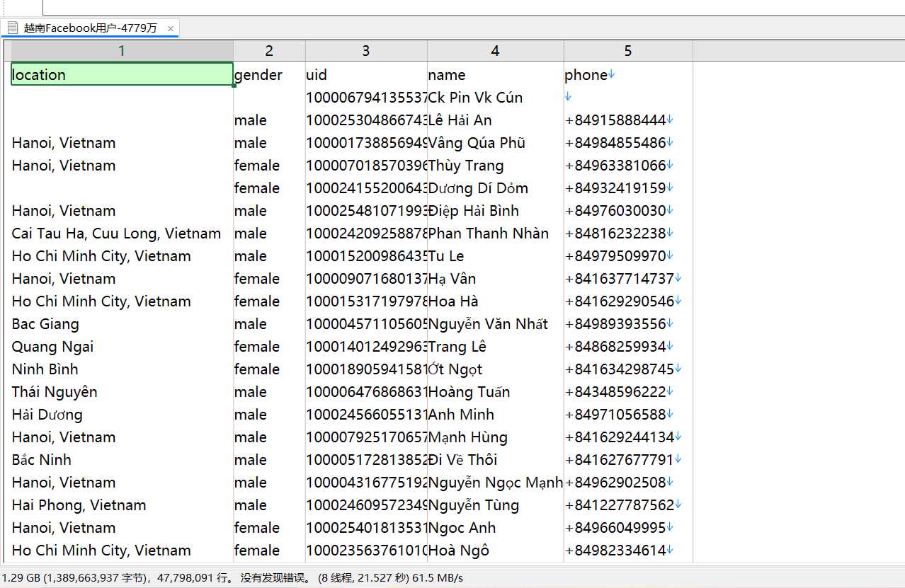
Task: Select the 'Cai Tau Ha, Cuu Long, Vietnam' cell
Action: (x=122, y=234)
